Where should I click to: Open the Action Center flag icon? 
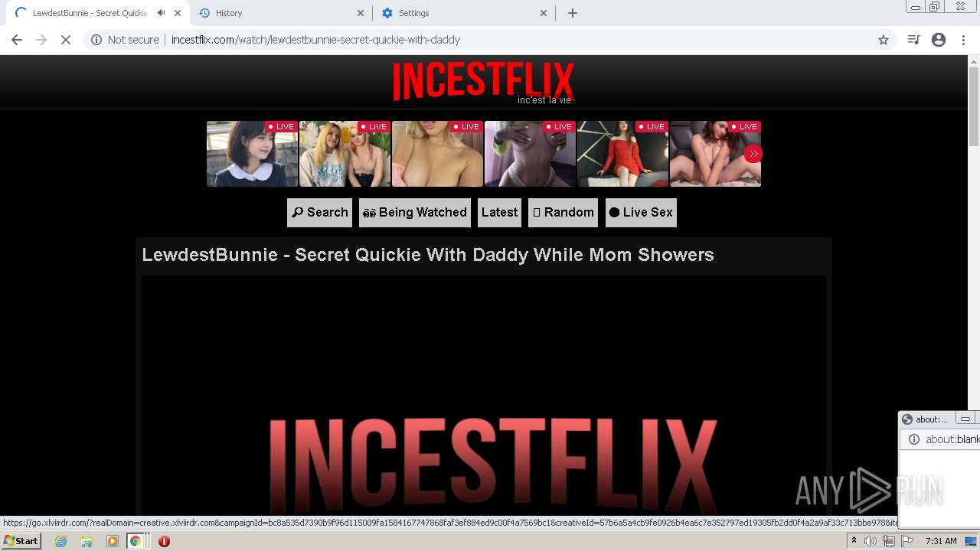point(907,541)
